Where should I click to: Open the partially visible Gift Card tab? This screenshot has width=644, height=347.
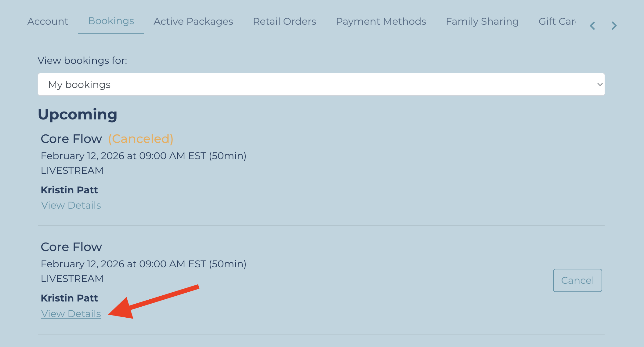point(557,21)
